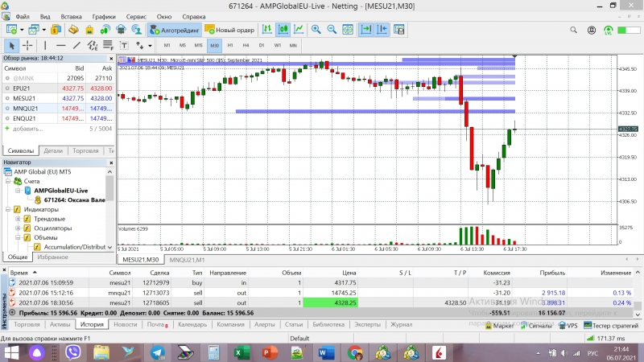The image size is (644, 362).
Task: Switch timeframe to H1
Action: 230,46
